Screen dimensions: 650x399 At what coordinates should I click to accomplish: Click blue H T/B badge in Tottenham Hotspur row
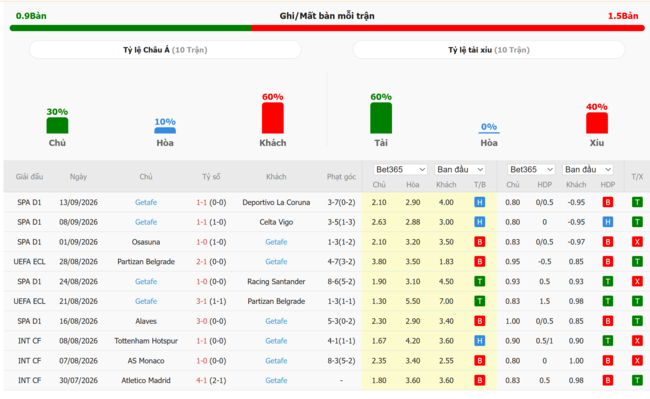(x=480, y=341)
